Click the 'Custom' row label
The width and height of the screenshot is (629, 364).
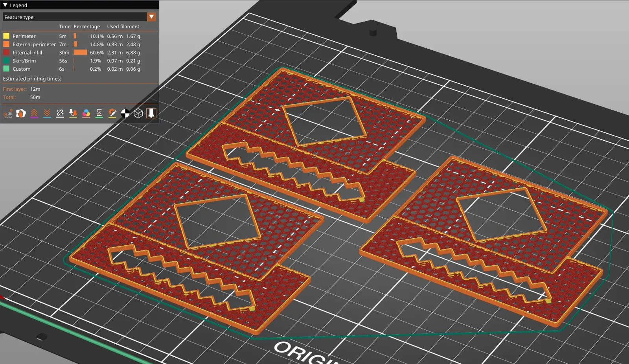pyautogui.click(x=21, y=69)
